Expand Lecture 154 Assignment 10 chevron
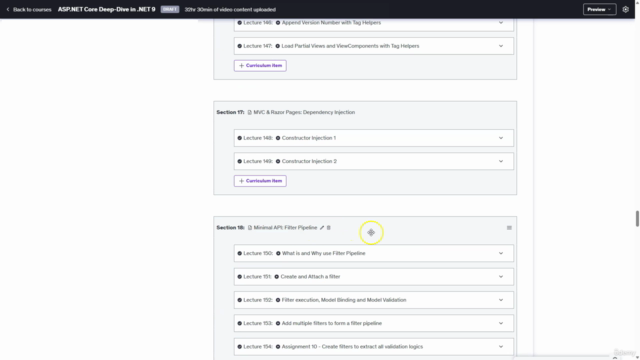Viewport: 640px width, 360px height. pyautogui.click(x=501, y=347)
